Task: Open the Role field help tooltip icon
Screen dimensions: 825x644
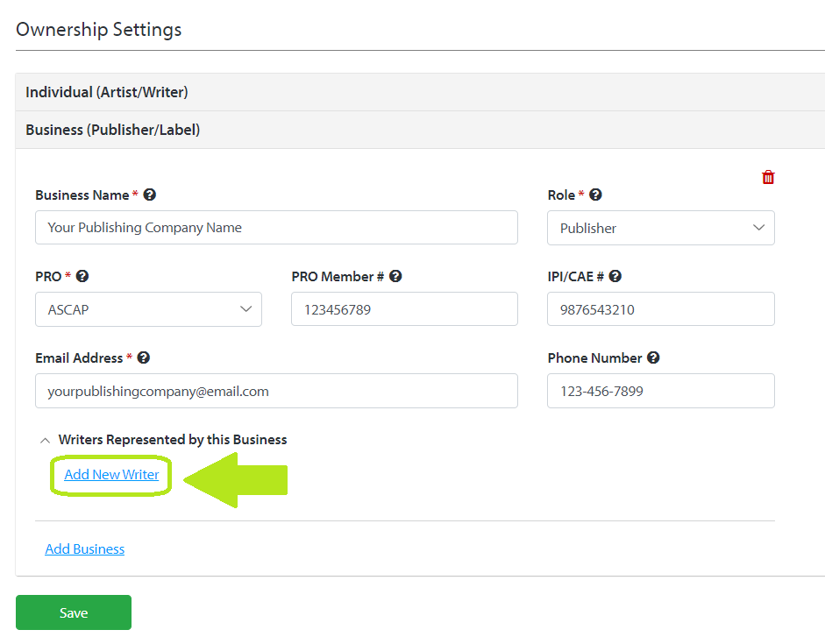Action: click(x=595, y=195)
